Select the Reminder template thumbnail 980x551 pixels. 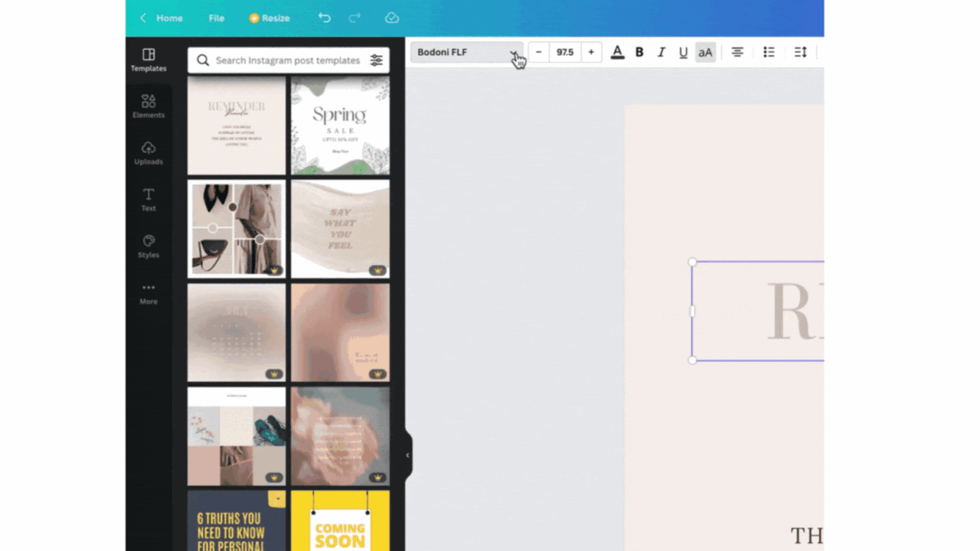click(x=236, y=126)
